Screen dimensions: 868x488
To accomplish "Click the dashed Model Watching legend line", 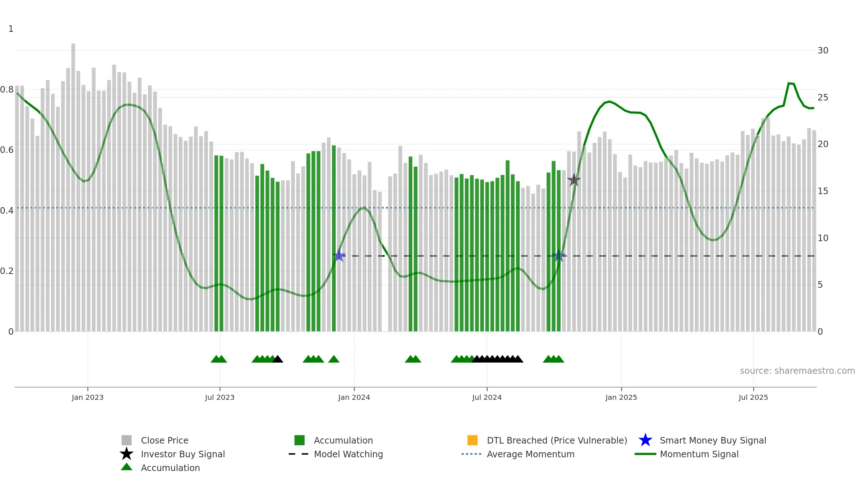I will (299, 454).
